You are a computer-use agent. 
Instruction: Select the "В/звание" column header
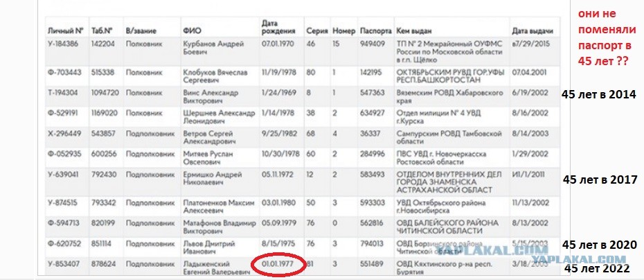(x=141, y=30)
